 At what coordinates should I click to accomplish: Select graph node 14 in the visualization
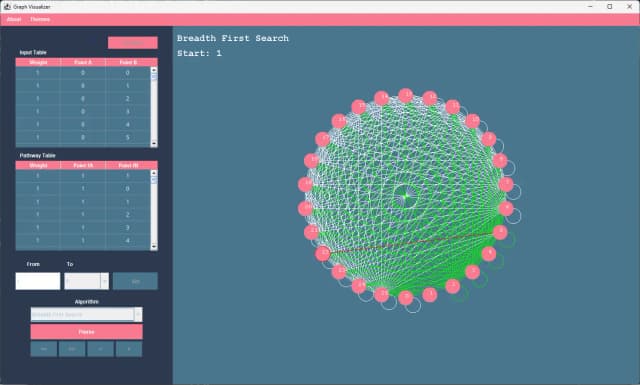[x=382, y=98]
